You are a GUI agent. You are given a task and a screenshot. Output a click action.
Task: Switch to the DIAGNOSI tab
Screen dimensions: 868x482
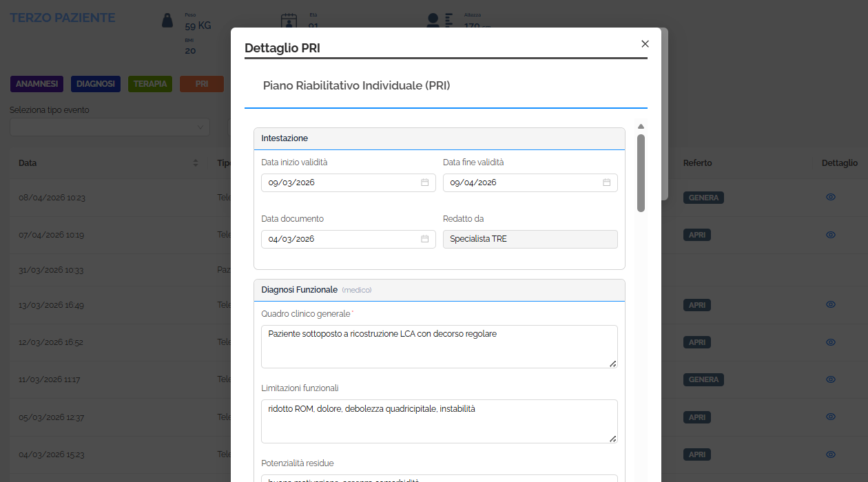click(95, 83)
